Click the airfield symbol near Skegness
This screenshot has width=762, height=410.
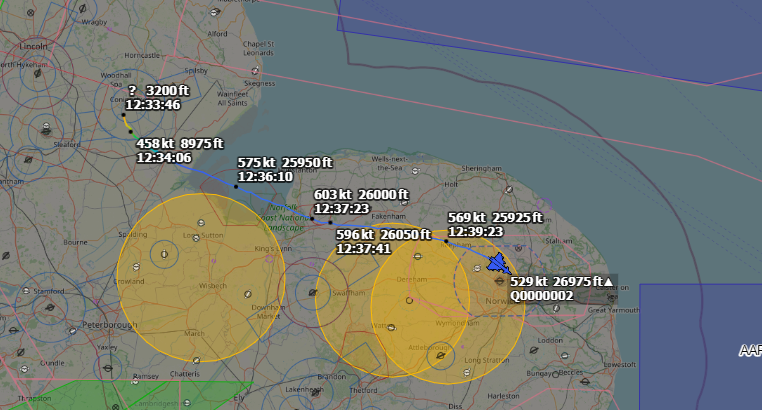255,71
